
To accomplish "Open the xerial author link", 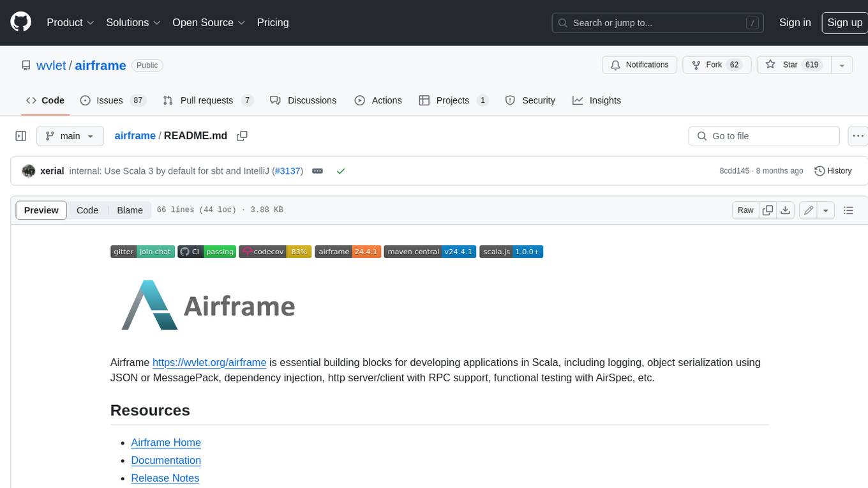I will [52, 171].
